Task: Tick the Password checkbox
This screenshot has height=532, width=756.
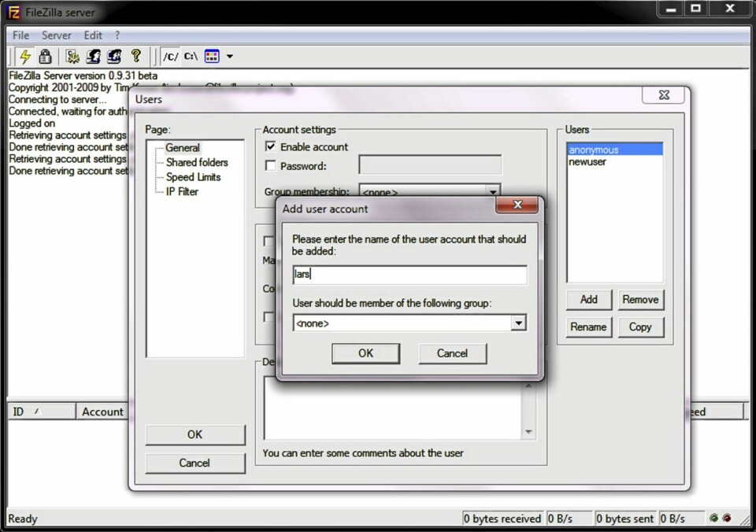Action: tap(271, 166)
